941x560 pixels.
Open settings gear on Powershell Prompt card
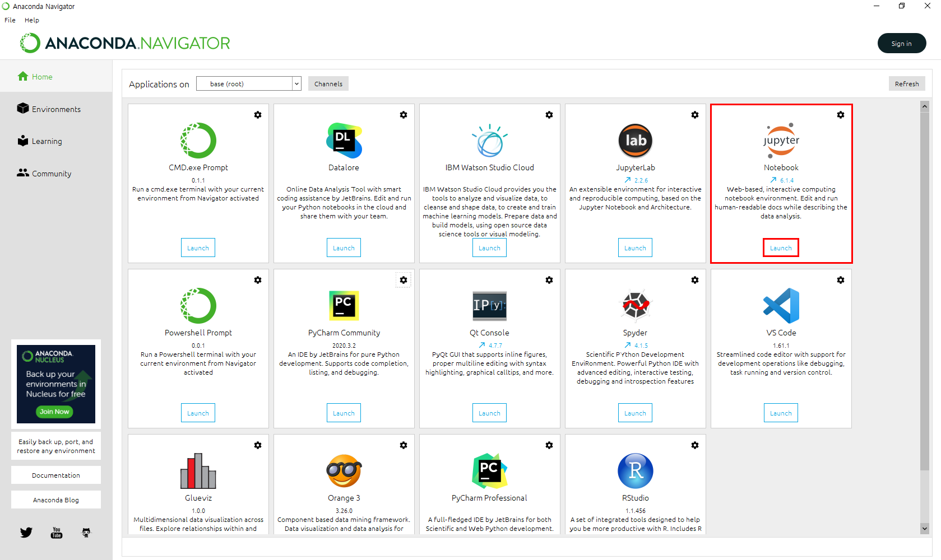click(258, 280)
